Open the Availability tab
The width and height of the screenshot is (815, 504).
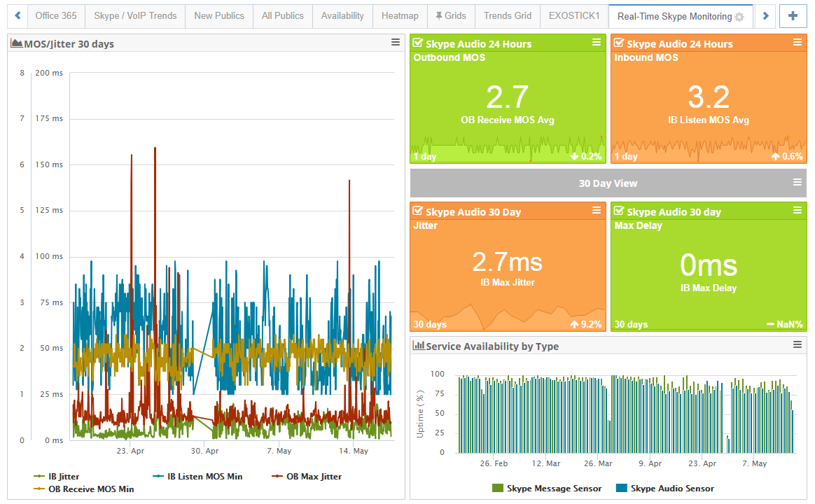(342, 16)
